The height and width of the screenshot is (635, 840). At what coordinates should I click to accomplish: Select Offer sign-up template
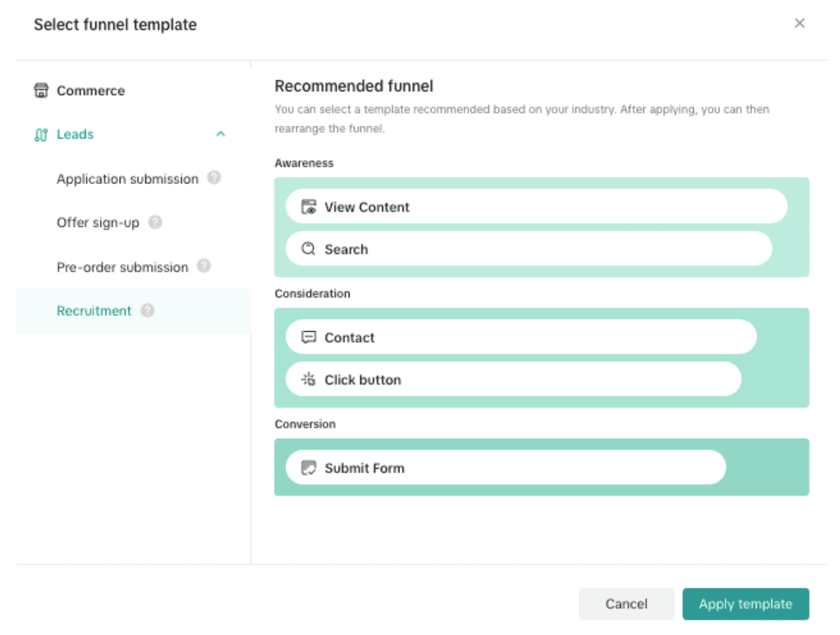point(98,223)
